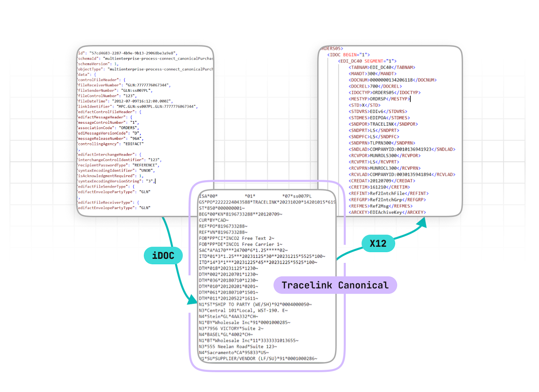Click the X12 label pill
The height and width of the screenshot is (392, 539).
(378, 243)
